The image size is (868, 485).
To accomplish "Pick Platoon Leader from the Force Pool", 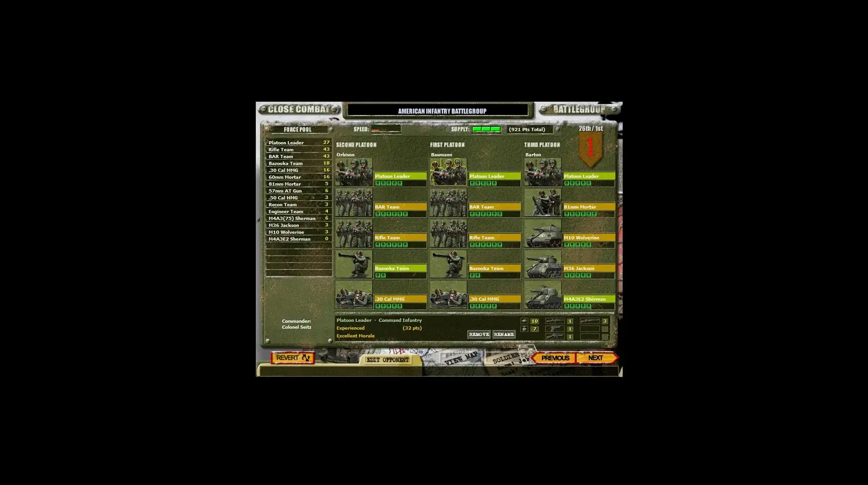I will pyautogui.click(x=298, y=143).
